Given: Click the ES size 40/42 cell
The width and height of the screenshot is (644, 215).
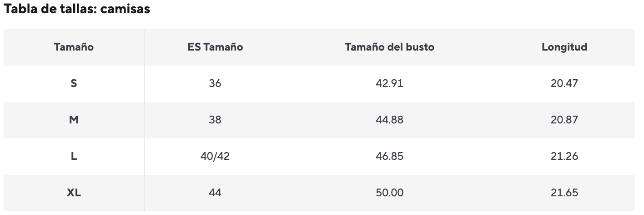Looking at the screenshot, I should [x=215, y=156].
